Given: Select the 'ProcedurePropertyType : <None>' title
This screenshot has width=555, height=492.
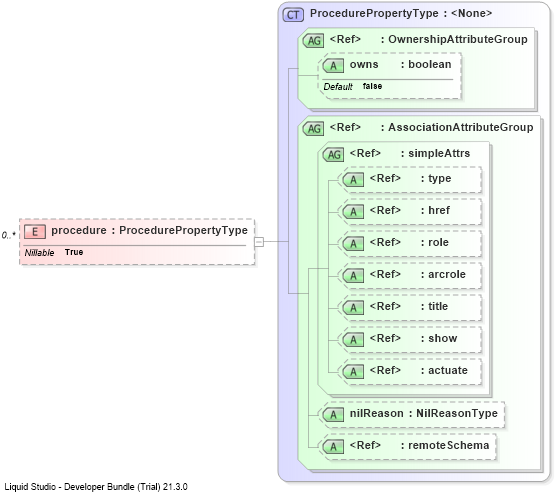Looking at the screenshot, I should (401, 13).
